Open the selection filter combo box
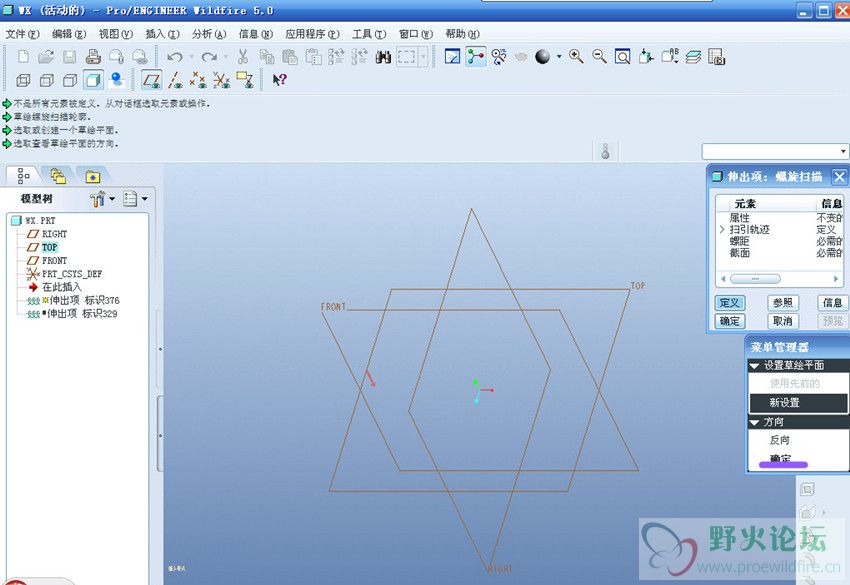 click(775, 151)
